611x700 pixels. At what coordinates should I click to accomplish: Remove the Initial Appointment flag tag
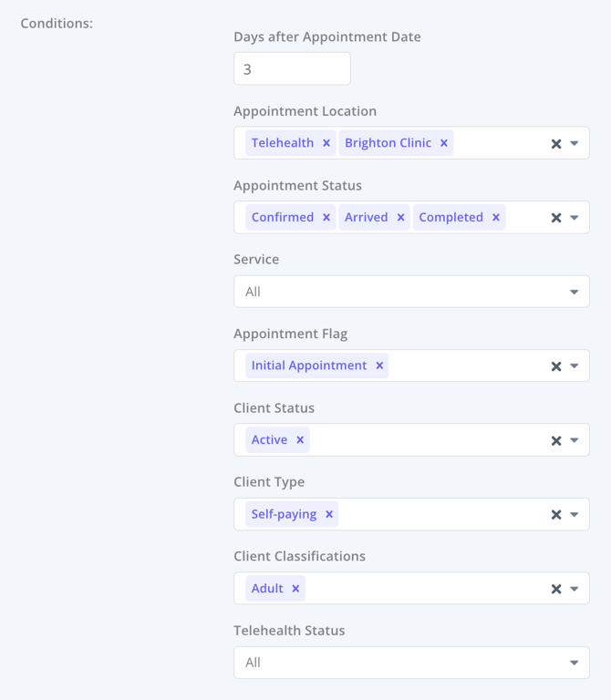click(x=379, y=365)
